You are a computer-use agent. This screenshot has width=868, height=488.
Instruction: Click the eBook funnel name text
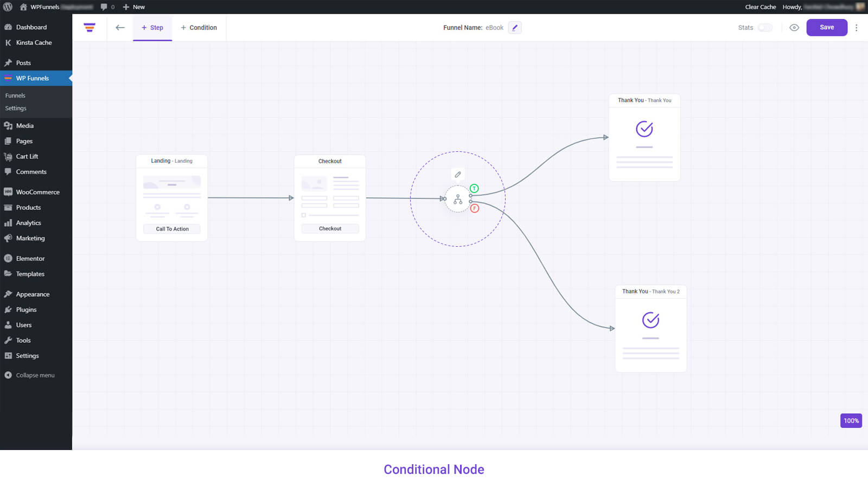(494, 28)
